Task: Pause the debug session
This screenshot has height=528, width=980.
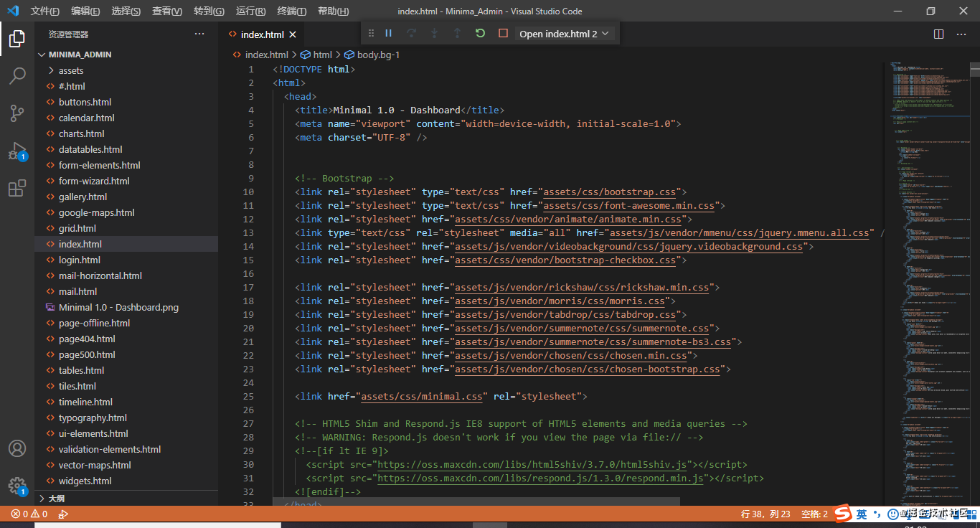Action: (x=388, y=33)
